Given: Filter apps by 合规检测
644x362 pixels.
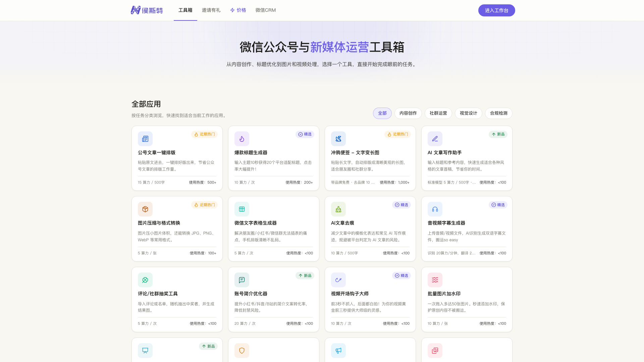Looking at the screenshot, I should (x=499, y=113).
